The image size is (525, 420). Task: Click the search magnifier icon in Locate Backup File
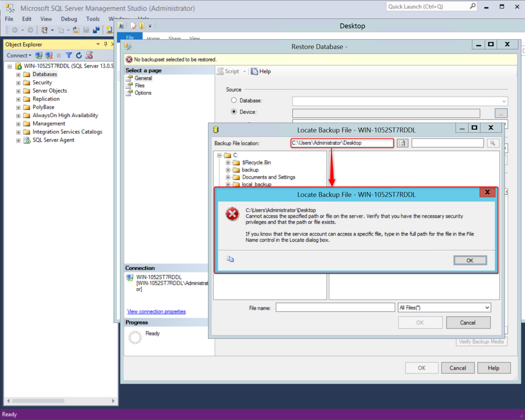coord(493,143)
